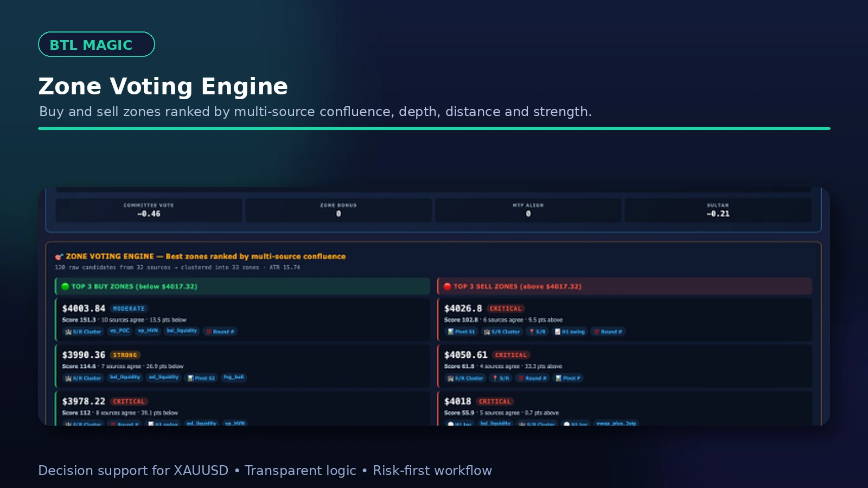
Task: Click the Zone Voting Engine slide title
Action: coord(163,86)
